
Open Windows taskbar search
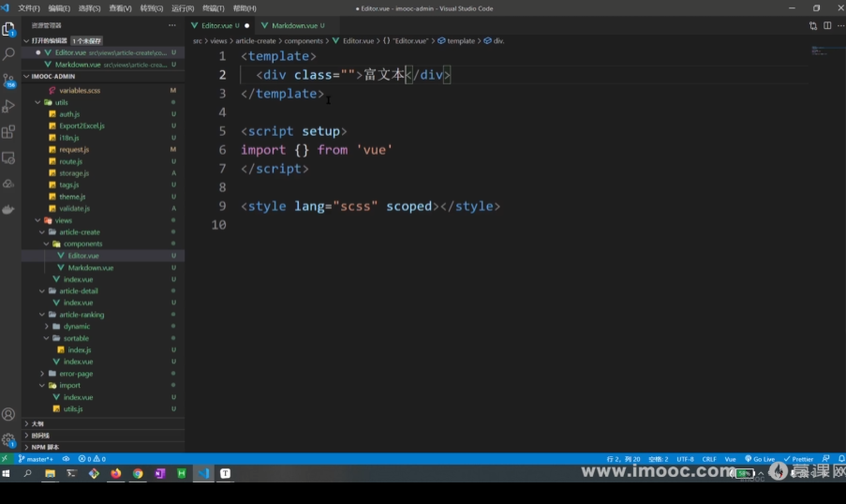[x=27, y=473]
